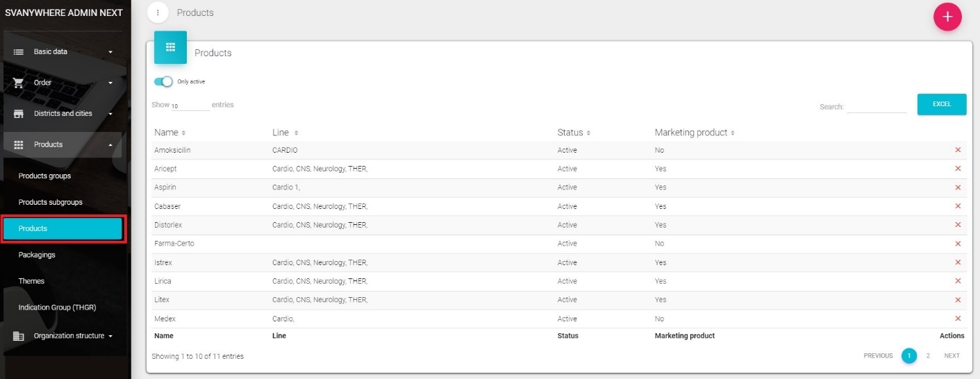
Task: Remove Farma-Certo using its red X
Action: tap(958, 244)
